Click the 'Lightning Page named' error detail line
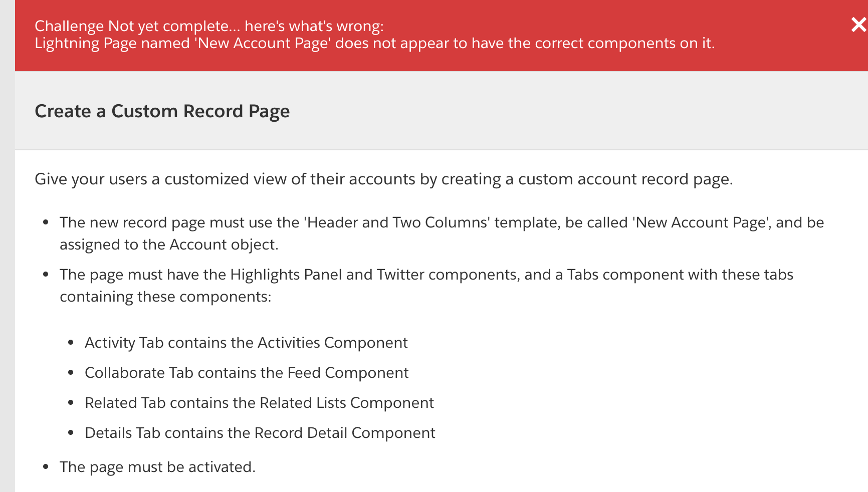The width and height of the screenshot is (868, 492). [x=374, y=44]
